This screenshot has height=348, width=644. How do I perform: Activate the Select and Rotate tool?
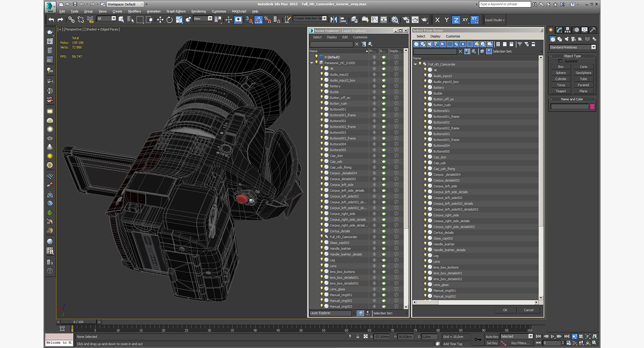tap(169, 20)
